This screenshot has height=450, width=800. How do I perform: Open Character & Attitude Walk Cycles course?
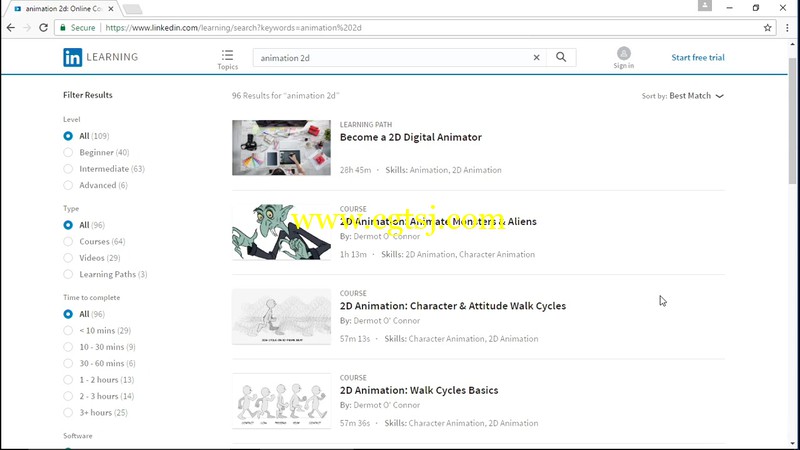453,306
